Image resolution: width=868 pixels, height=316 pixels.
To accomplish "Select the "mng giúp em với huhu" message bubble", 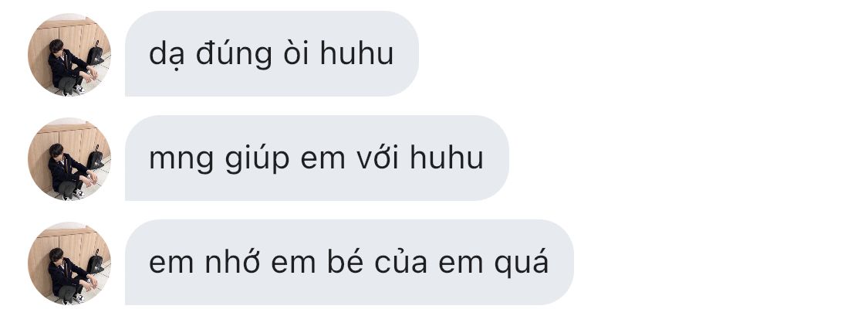I will [x=316, y=158].
